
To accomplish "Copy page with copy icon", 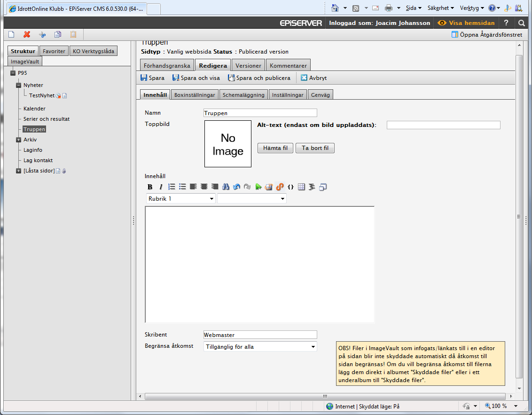I will 58,34.
